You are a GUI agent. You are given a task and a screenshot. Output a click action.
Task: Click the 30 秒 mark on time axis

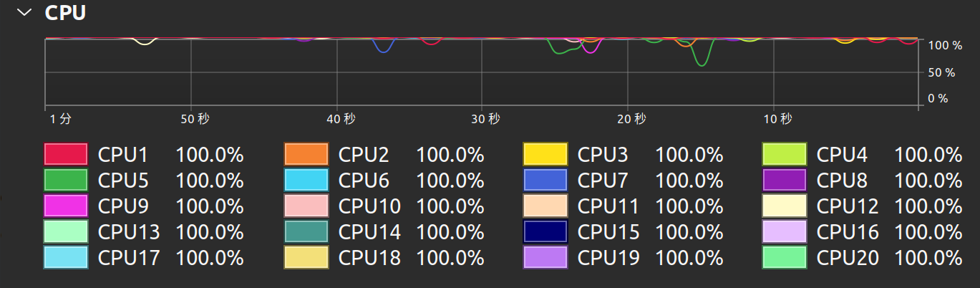tap(485, 118)
